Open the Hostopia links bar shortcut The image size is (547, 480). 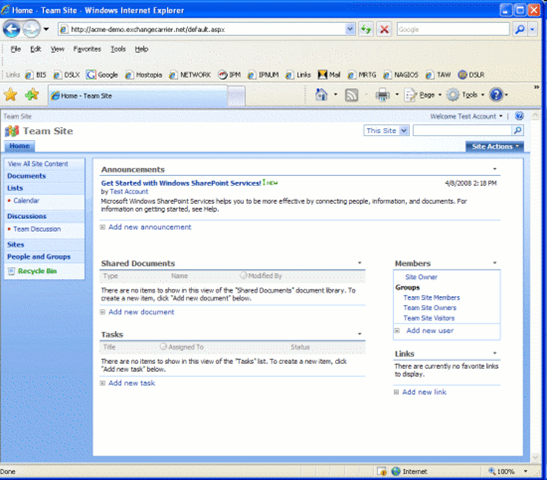(143, 75)
